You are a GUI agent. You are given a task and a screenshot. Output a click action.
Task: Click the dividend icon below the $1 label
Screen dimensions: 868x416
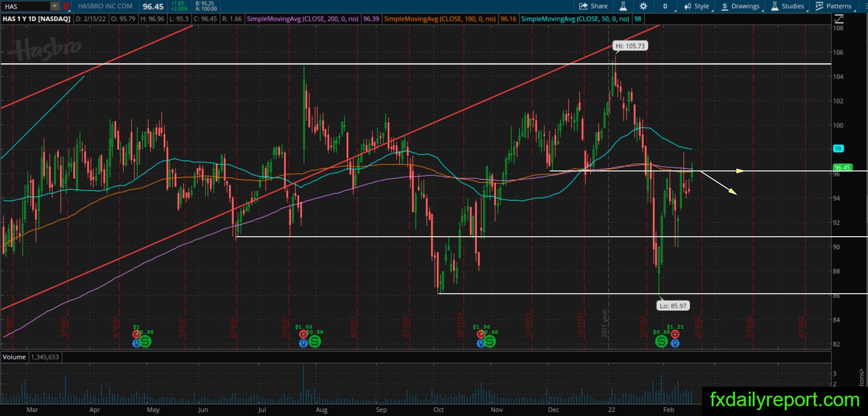(145, 341)
